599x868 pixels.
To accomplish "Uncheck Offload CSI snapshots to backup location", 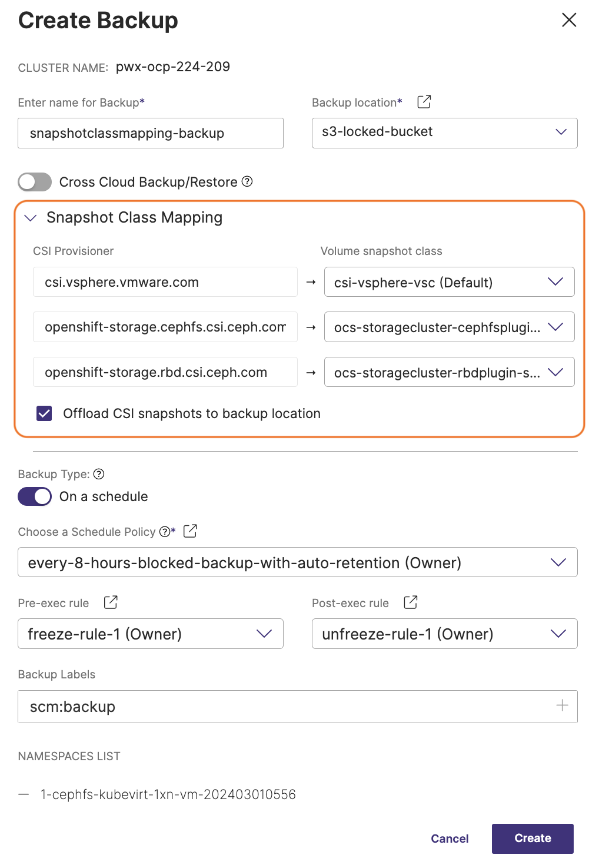I will click(x=44, y=413).
